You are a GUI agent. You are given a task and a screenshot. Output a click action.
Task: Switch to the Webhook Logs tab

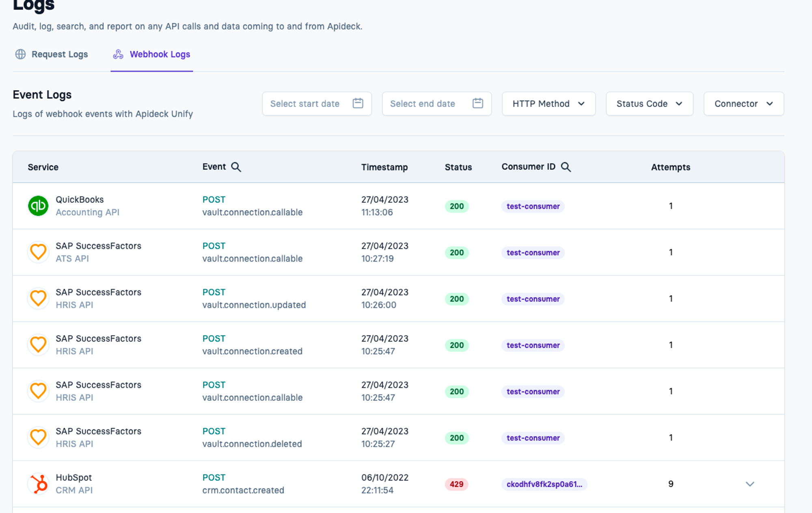(151, 54)
